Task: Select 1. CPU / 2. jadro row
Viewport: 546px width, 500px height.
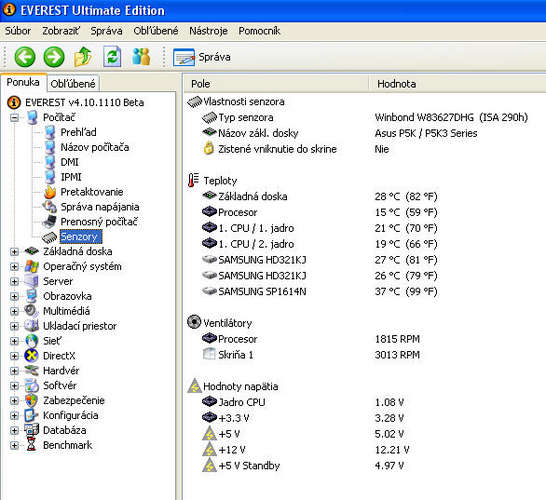Action: pyautogui.click(x=320, y=244)
